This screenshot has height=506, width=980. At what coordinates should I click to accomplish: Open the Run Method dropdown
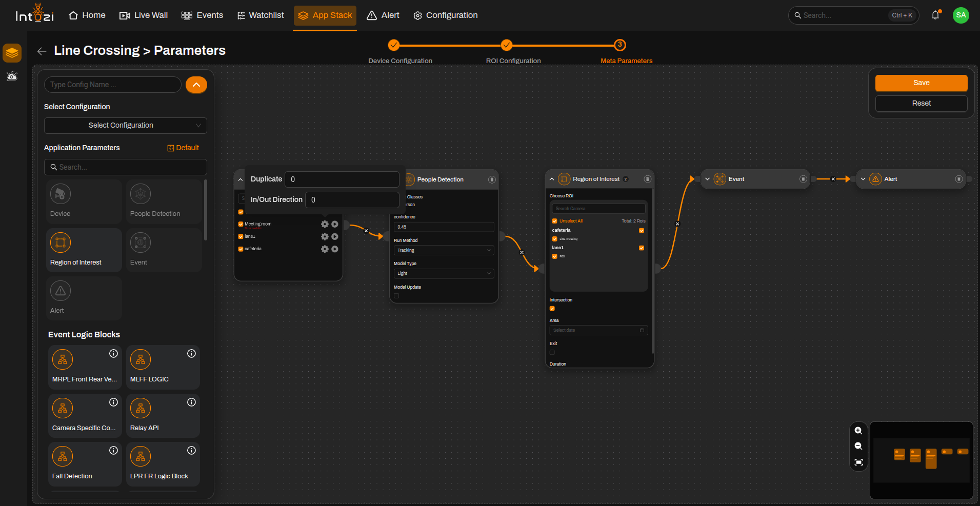(444, 250)
